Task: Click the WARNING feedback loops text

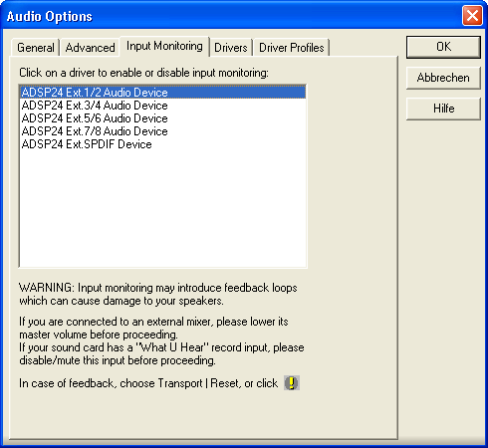Action: 158,294
